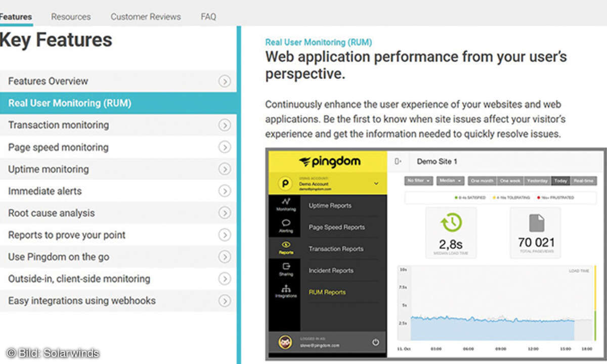Click the Immediate alerts arrow icon
The height and width of the screenshot is (364, 607).
[225, 191]
